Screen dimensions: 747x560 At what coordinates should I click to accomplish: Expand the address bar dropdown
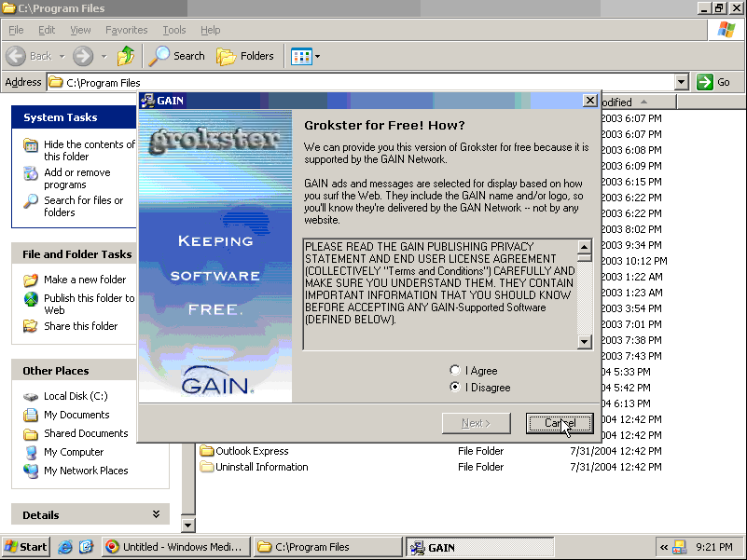tap(682, 82)
